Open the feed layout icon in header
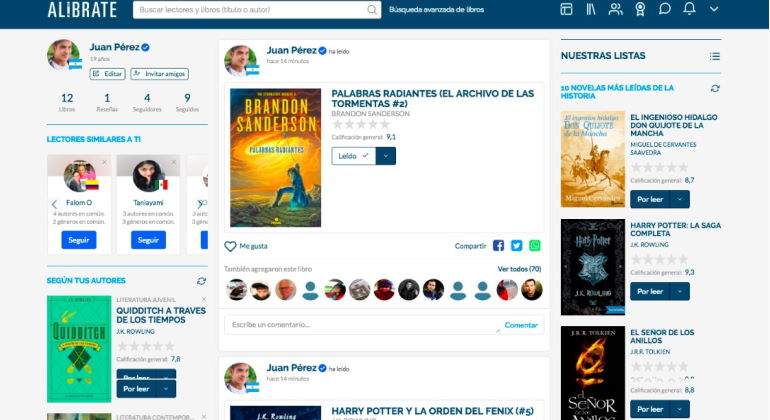The image size is (770, 420). tap(566, 9)
